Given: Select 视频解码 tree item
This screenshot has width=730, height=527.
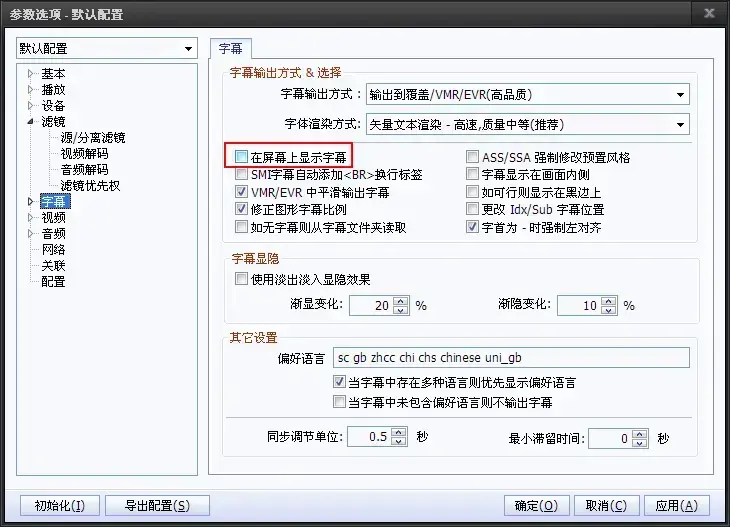Looking at the screenshot, I should pyautogui.click(x=84, y=154).
